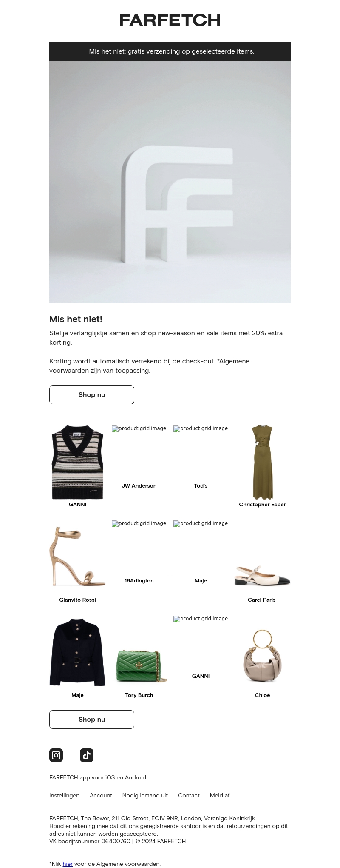This screenshot has width=340, height=868.
Task: Click the FARFETCH logo at top
Action: point(170,20)
